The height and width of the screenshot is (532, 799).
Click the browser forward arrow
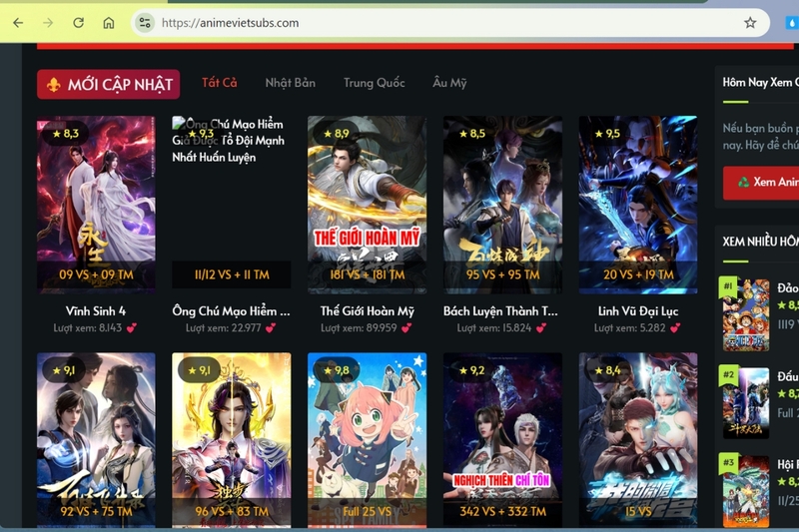48,23
